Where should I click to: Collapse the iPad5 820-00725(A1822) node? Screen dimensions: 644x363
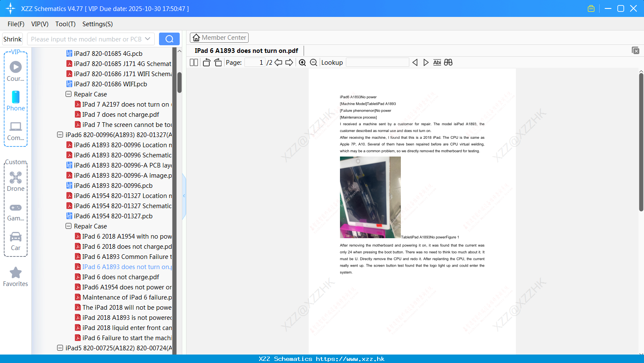point(60,348)
